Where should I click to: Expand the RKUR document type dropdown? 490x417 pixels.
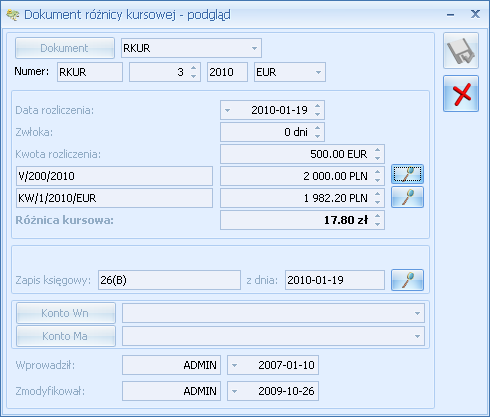pyautogui.click(x=254, y=48)
